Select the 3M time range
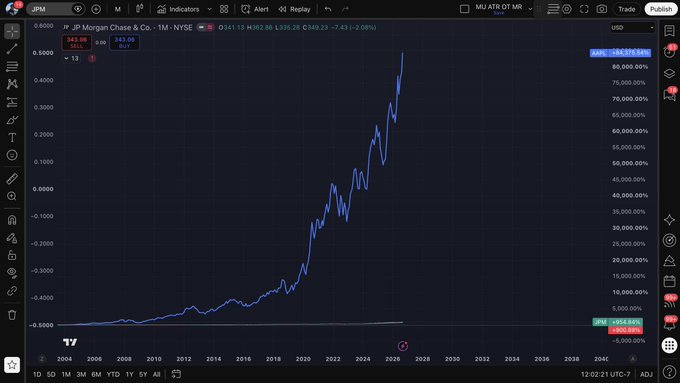Image resolution: width=680 pixels, height=383 pixels. pyautogui.click(x=81, y=374)
